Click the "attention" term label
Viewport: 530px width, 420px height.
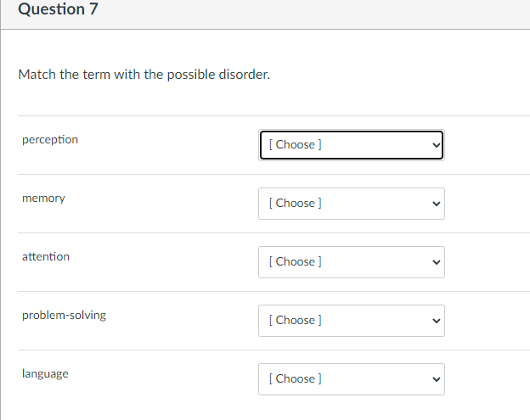click(46, 256)
